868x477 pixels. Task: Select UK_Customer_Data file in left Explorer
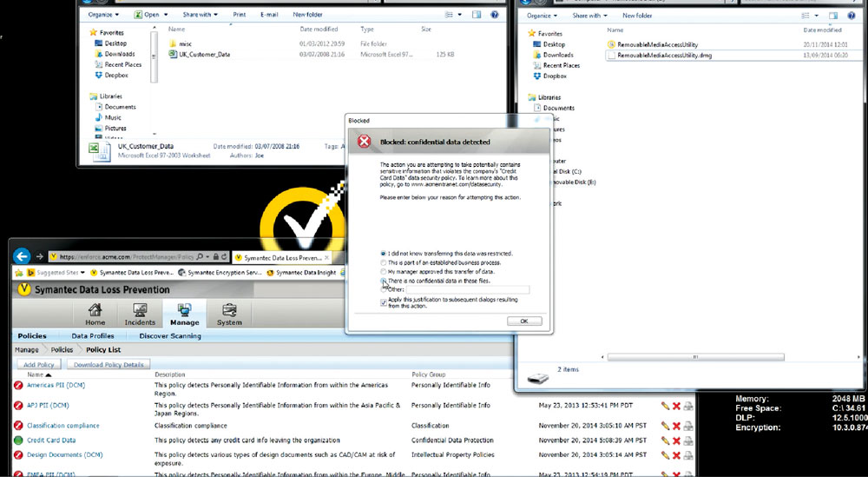tap(204, 54)
